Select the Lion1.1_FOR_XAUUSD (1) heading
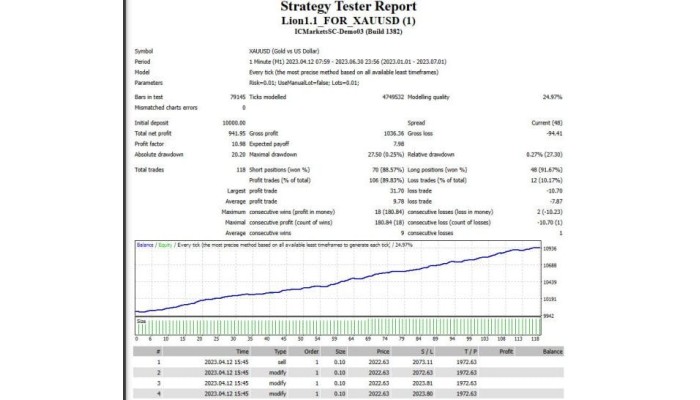Screen dimensions: 700x400 pyautogui.click(x=349, y=20)
